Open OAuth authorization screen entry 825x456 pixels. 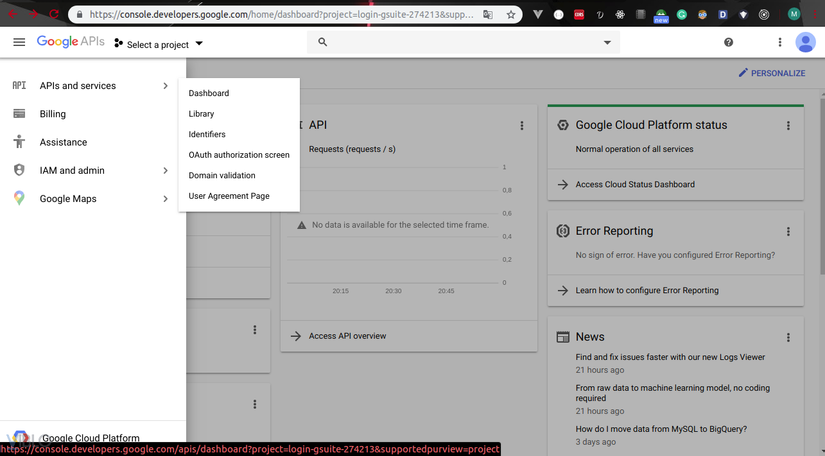coord(239,155)
